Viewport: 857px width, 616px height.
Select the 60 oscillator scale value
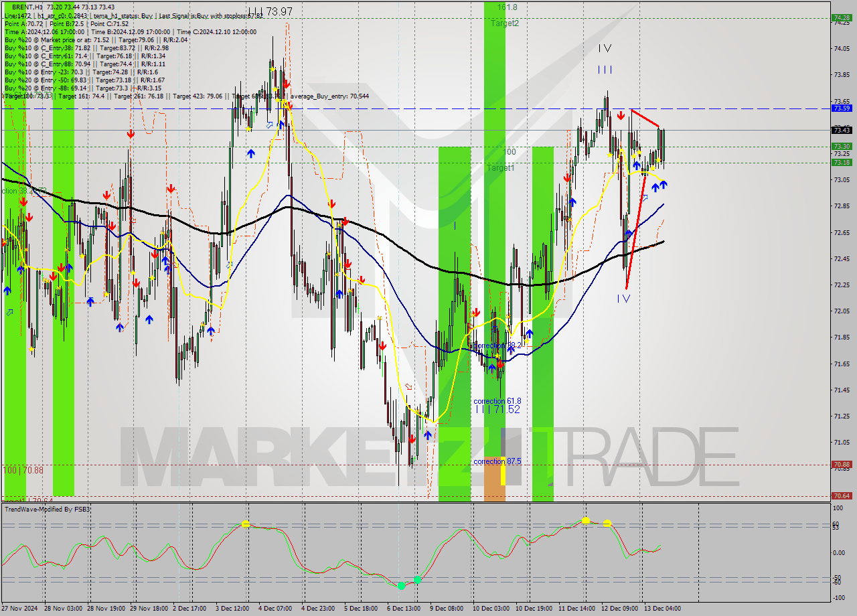point(836,524)
